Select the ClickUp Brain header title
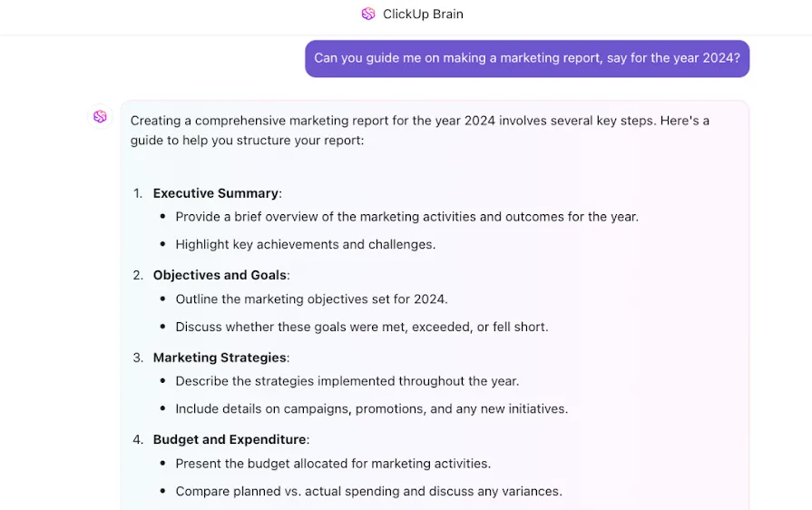Image resolution: width=812 pixels, height=510 pixels. 423,14
